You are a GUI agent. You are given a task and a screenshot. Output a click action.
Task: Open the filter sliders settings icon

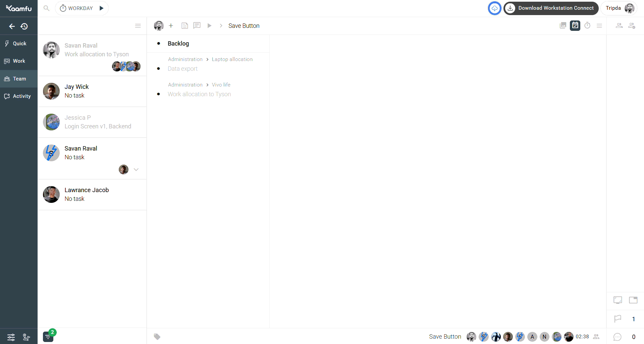tap(11, 337)
